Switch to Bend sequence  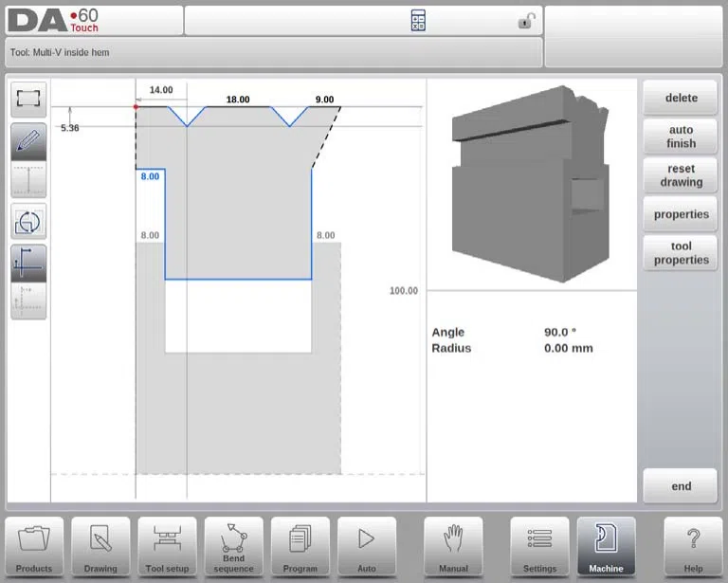[233, 546]
